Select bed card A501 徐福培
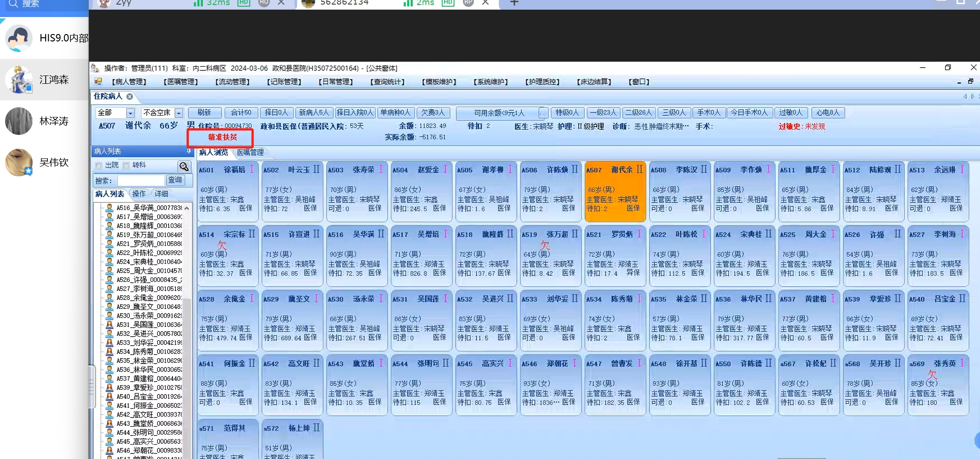 [228, 192]
